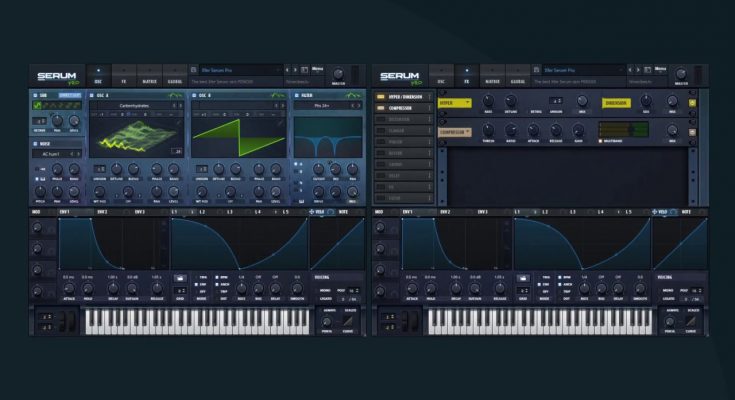Click the portamento CURVE display in left window
Image resolution: width=735 pixels, height=400 pixels.
coord(348,321)
